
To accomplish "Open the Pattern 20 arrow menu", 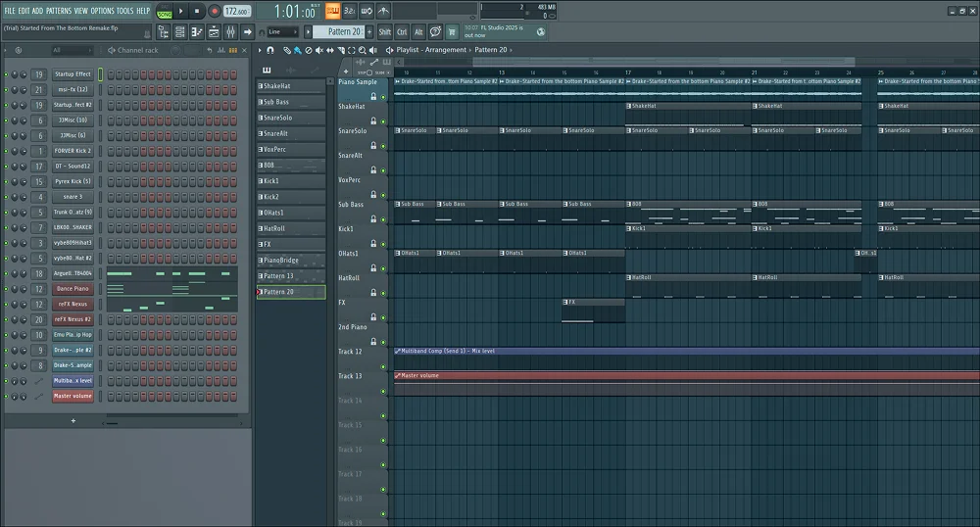I will [308, 32].
